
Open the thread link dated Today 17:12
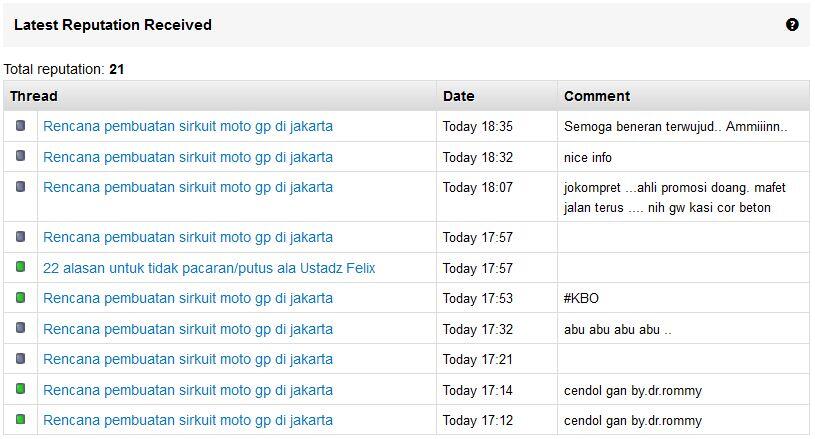point(188,420)
